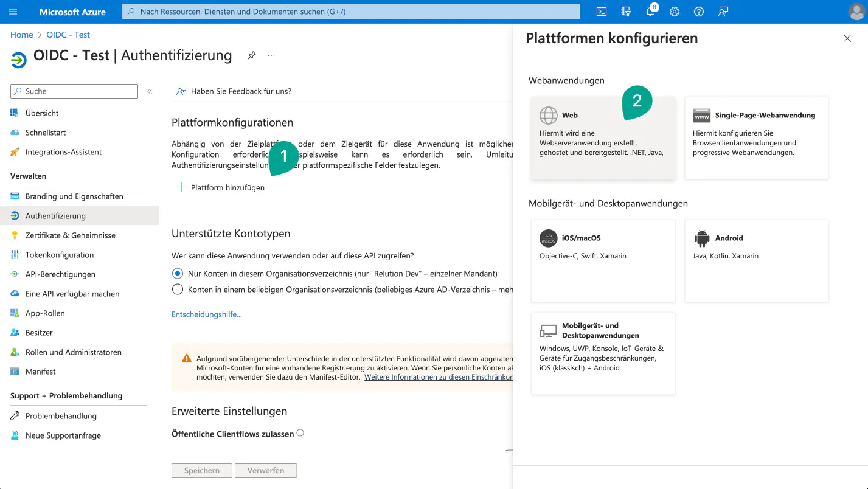Click Plattform hinzufügen

pyautogui.click(x=221, y=188)
